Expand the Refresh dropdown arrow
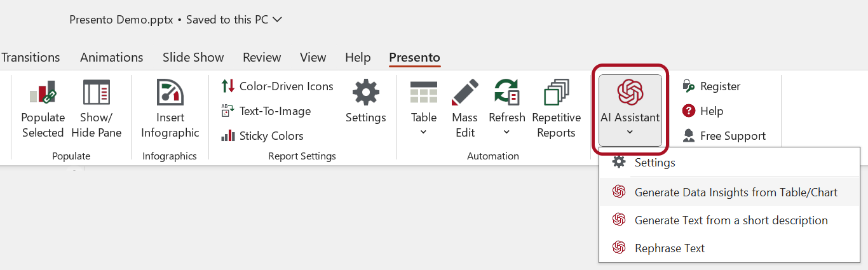This screenshot has height=270, width=868. [506, 133]
